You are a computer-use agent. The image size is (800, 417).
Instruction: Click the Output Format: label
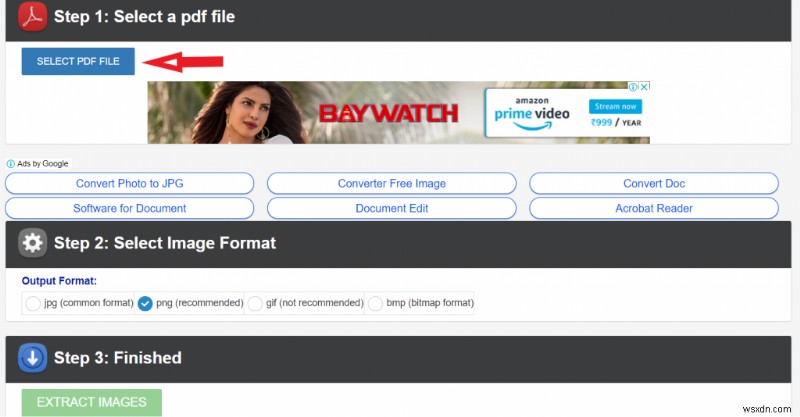[59, 281]
